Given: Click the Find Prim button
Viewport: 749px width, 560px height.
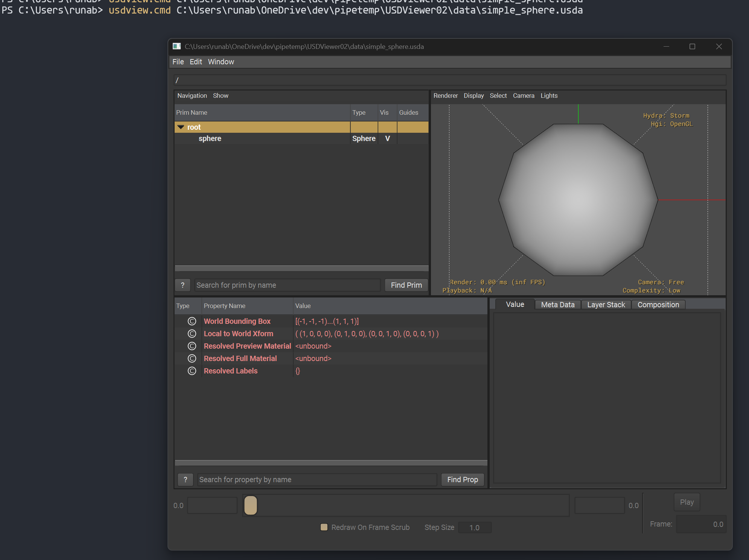Looking at the screenshot, I should coord(406,285).
